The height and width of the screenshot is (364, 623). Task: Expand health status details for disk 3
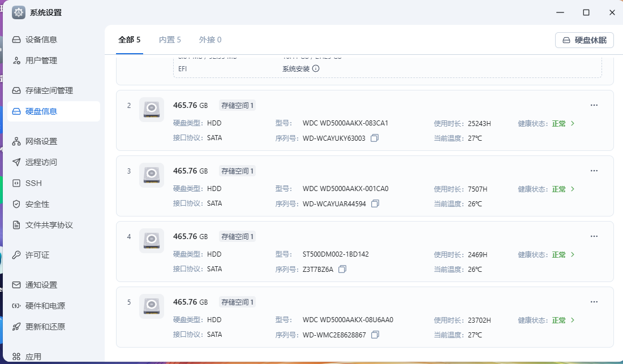pyautogui.click(x=573, y=189)
